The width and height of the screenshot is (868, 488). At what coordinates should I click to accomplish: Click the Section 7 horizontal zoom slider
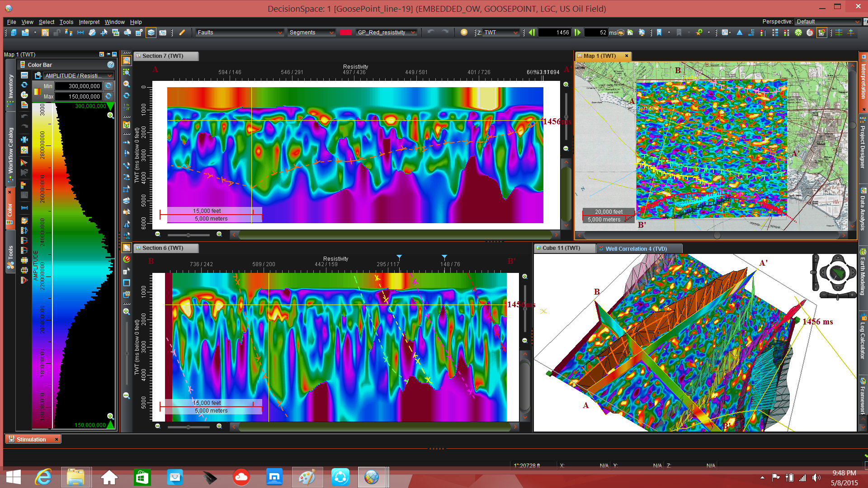point(189,235)
